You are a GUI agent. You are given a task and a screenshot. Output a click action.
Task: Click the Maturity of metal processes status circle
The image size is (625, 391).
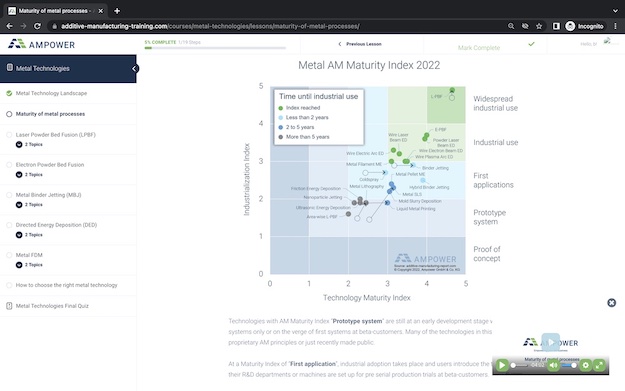[9, 114]
